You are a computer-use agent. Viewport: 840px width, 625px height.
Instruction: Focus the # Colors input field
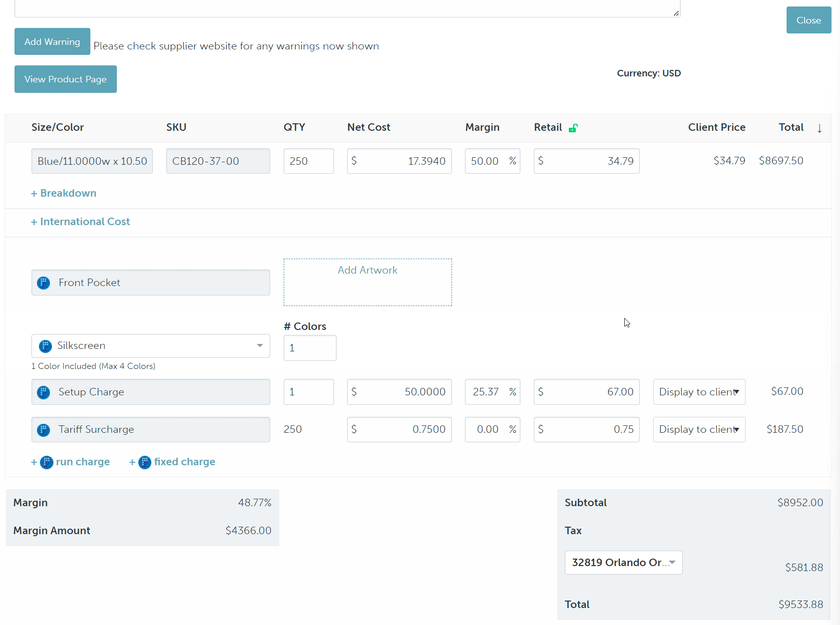[310, 348]
